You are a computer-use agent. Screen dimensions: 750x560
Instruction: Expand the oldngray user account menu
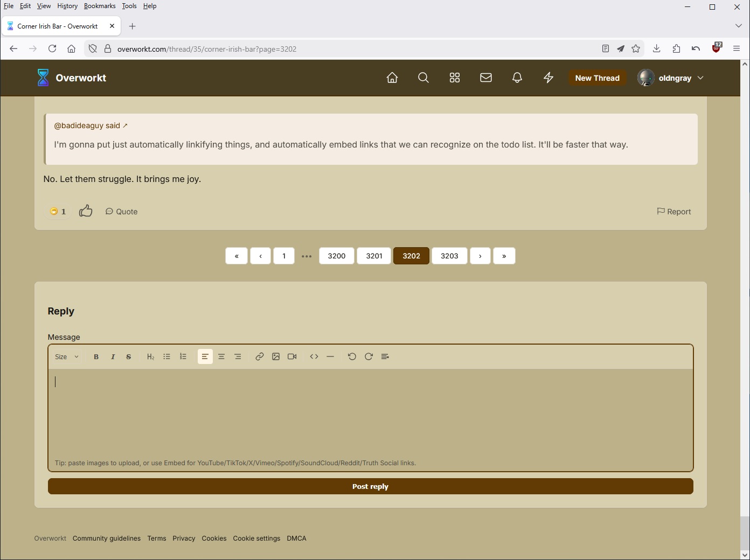[x=671, y=78]
